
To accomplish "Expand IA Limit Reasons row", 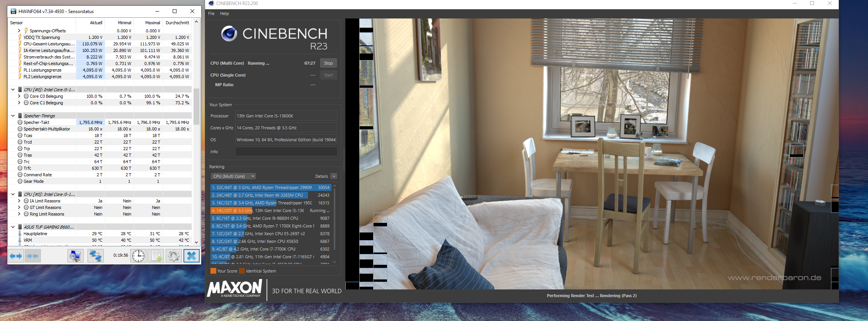I will pos(19,201).
